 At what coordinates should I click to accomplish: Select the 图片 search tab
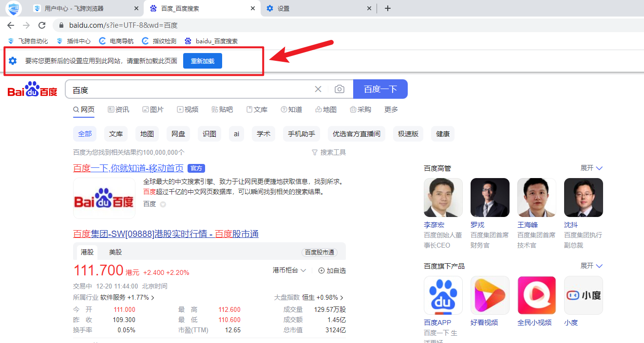153,109
